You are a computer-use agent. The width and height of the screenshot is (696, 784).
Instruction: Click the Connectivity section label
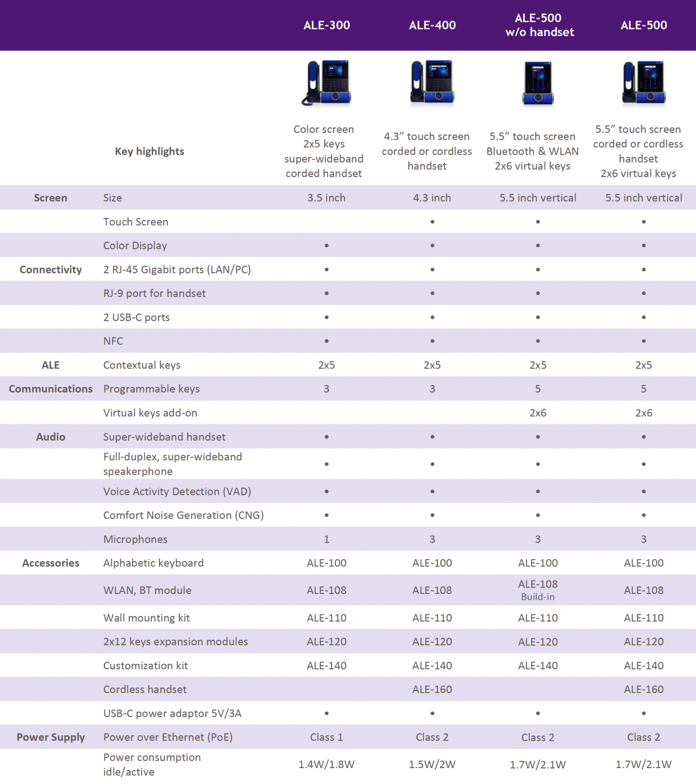click(x=51, y=270)
